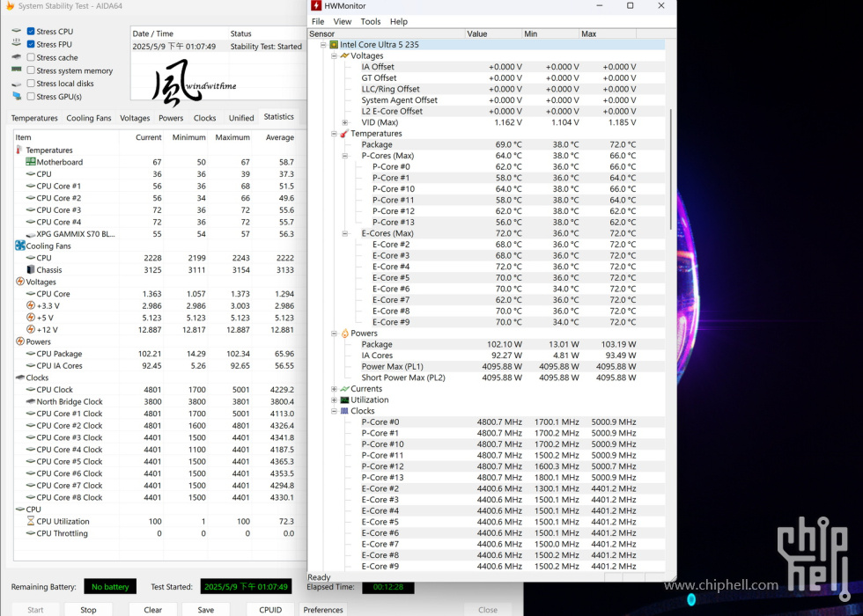863x616 pixels.
Task: Expand the VID (Max) node
Action: [x=344, y=122]
